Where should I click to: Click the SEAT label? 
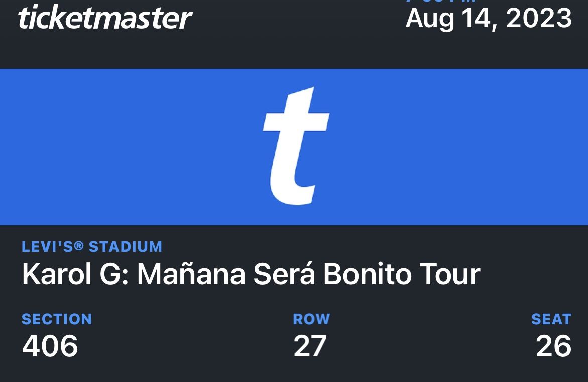coord(551,319)
